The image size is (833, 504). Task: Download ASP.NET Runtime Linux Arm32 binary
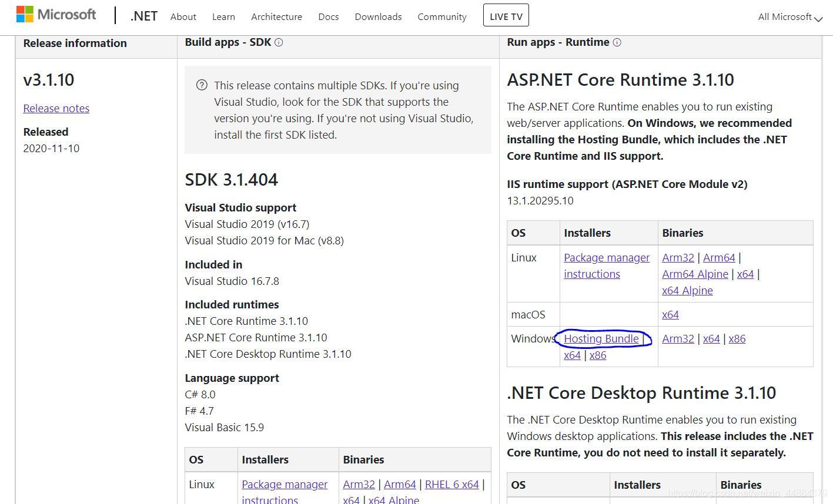pos(678,257)
